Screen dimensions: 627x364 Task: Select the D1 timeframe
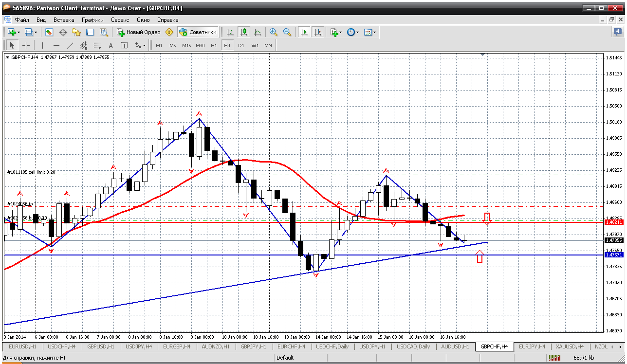click(x=241, y=45)
